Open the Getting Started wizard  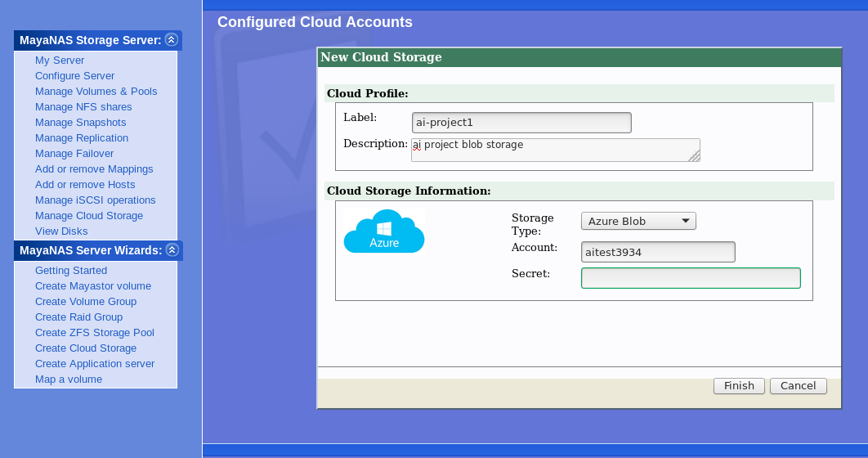(71, 271)
